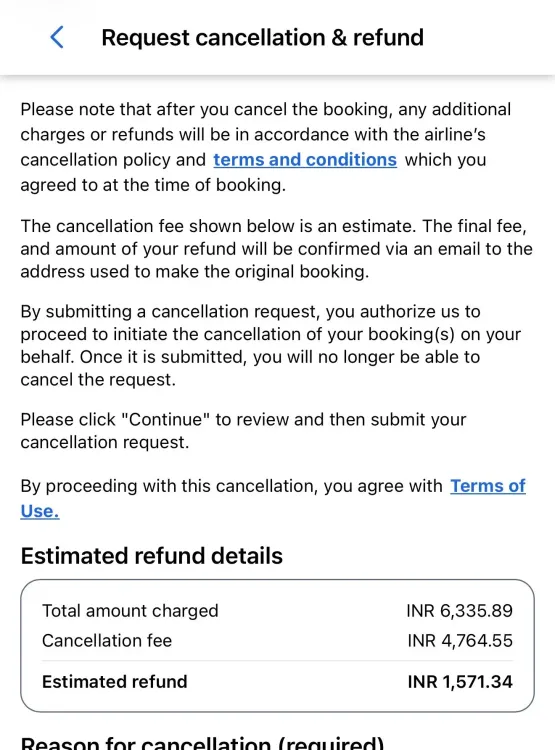
Task: Select the Cancellation fee row
Action: (278, 640)
